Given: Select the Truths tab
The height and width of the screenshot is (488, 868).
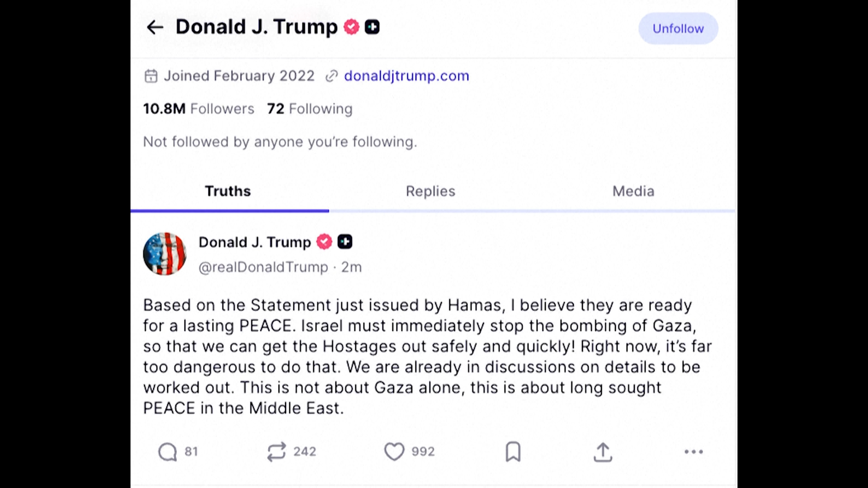Looking at the screenshot, I should tap(228, 191).
